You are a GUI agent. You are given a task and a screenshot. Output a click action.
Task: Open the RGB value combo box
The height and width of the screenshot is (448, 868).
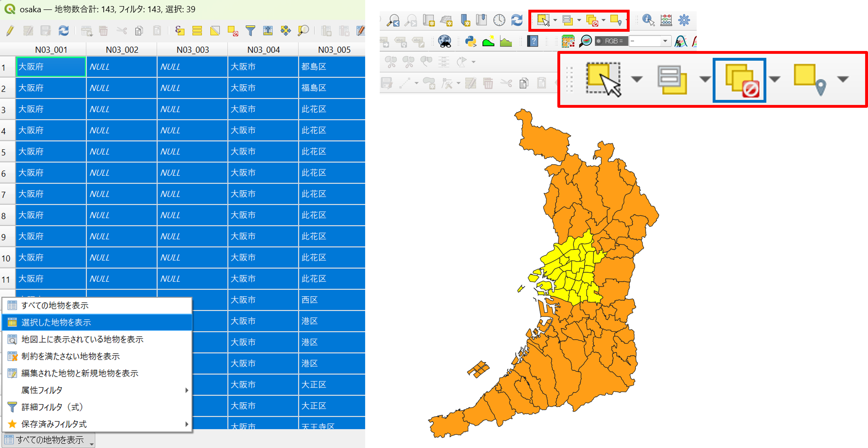pyautogui.click(x=665, y=41)
